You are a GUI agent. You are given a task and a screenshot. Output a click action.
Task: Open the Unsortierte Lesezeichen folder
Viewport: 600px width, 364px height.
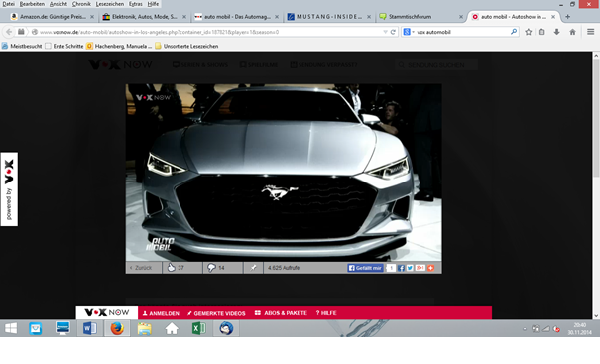coord(186,46)
